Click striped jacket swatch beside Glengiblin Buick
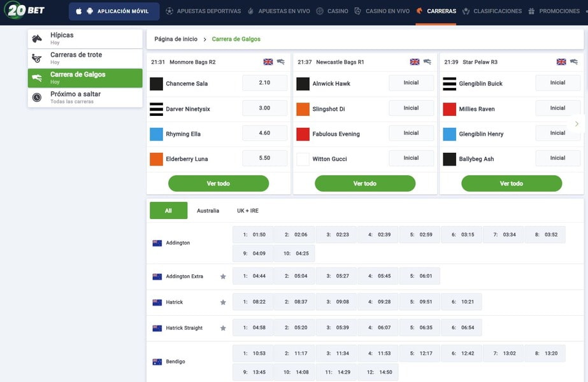The image size is (588, 382). point(450,84)
